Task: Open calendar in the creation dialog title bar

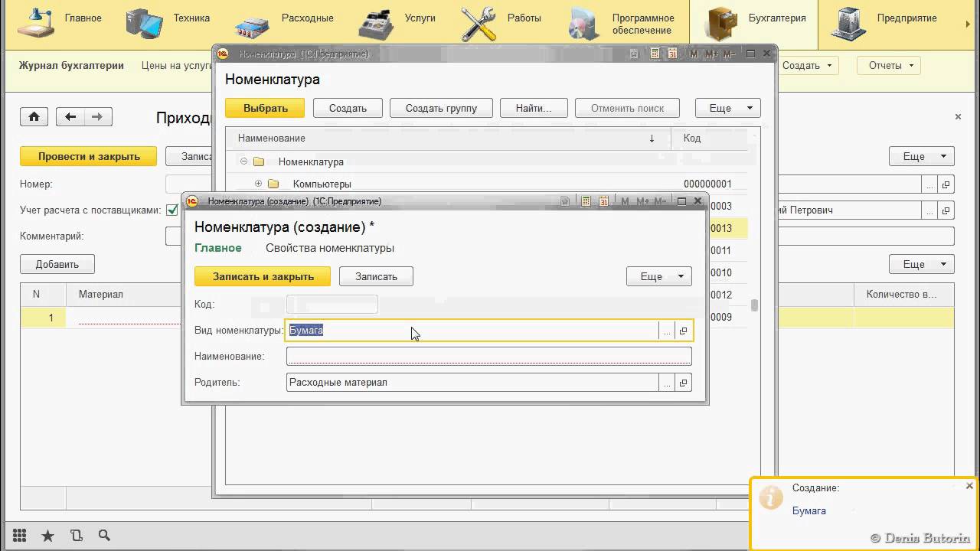Action: point(603,201)
